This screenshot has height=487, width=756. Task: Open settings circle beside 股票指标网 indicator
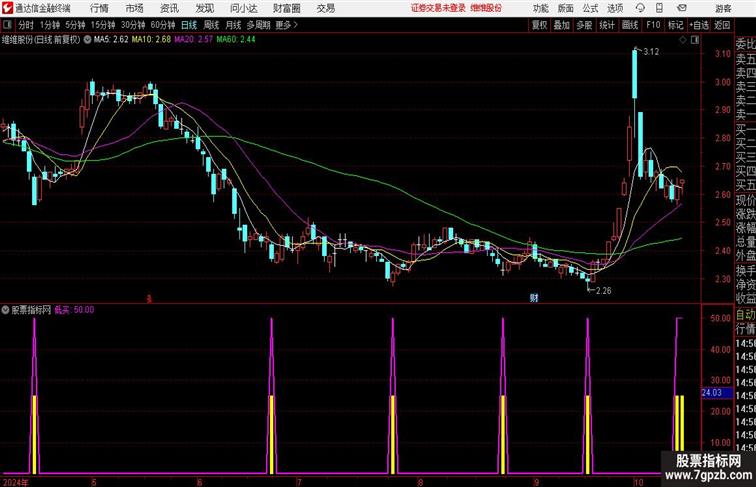pos(5,310)
